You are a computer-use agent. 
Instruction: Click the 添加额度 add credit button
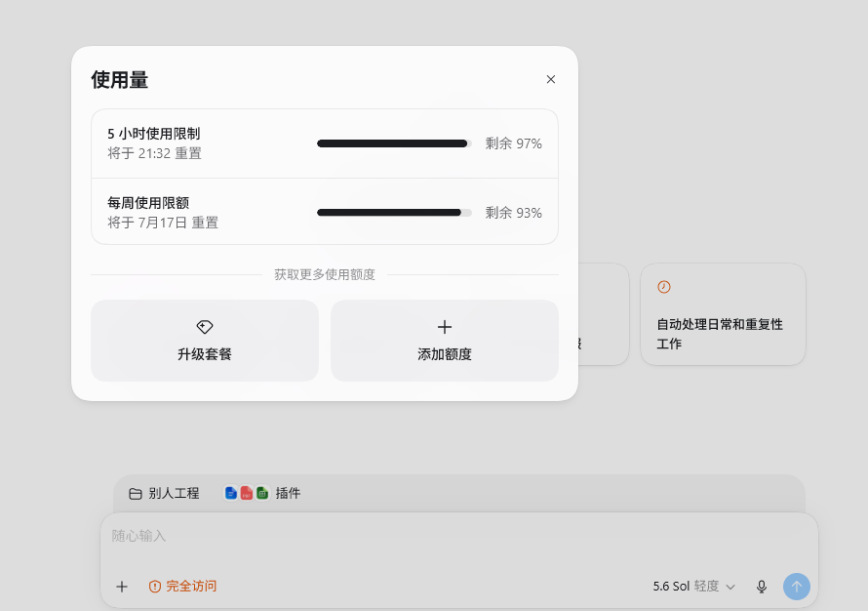pos(445,341)
